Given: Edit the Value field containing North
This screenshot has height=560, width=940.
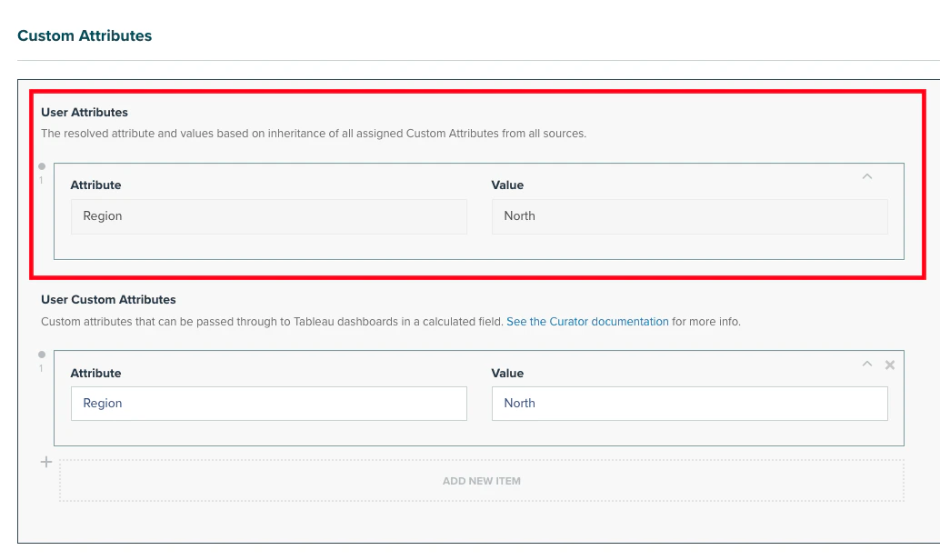Looking at the screenshot, I should [x=689, y=403].
